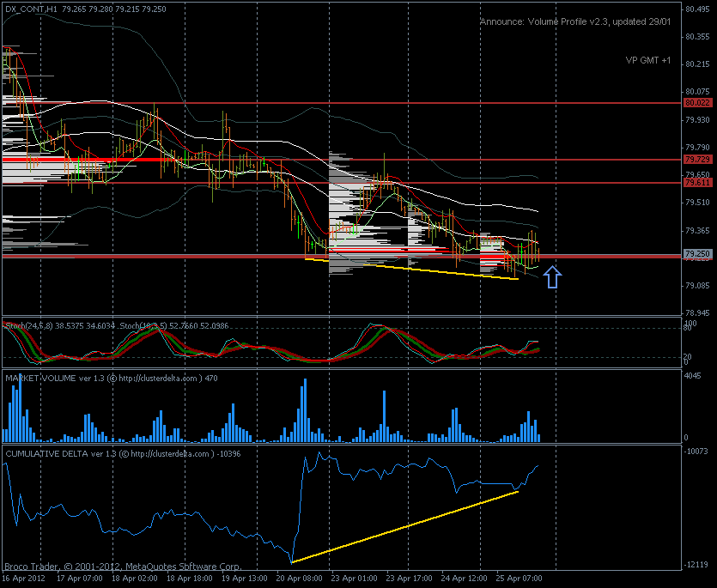This screenshot has height=588, width=717.
Task: Click the 19 Apr 13:00 time label
Action: [x=245, y=578]
